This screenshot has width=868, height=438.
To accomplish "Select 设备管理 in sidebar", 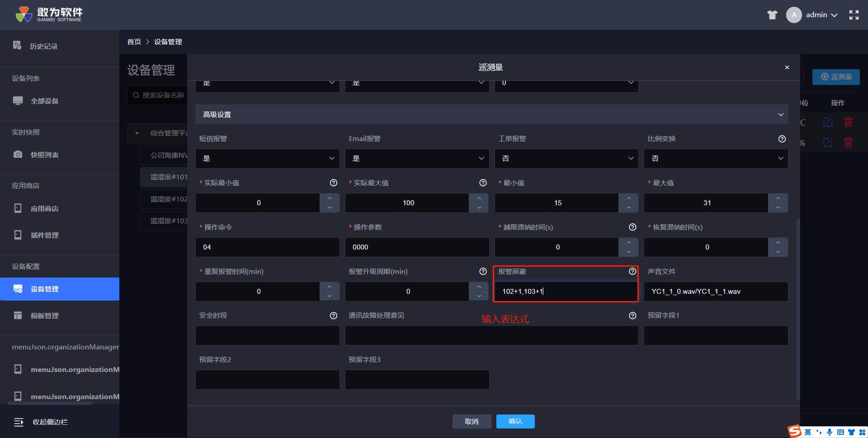I will coord(60,289).
